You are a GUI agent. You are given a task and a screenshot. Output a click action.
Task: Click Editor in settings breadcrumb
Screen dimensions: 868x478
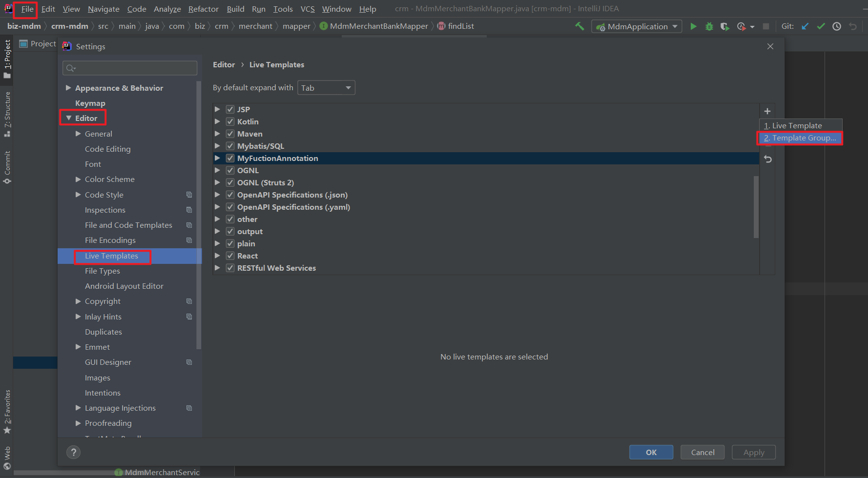[224, 64]
